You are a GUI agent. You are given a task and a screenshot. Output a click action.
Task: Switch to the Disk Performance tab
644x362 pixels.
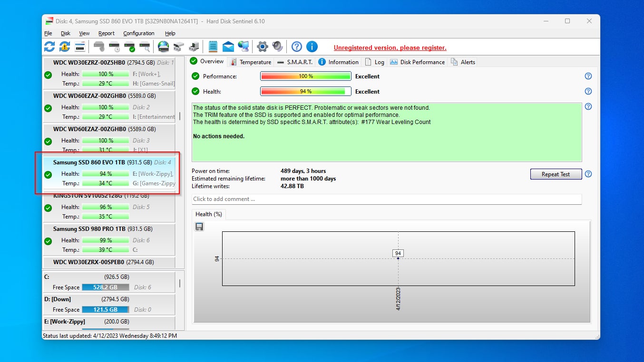pos(417,62)
